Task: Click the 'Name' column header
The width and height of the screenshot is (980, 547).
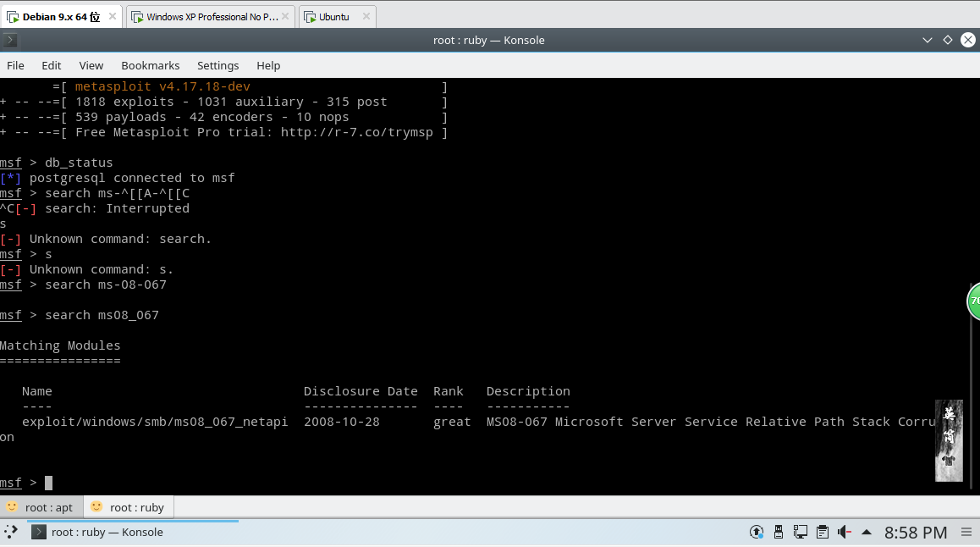Action: [x=37, y=391]
